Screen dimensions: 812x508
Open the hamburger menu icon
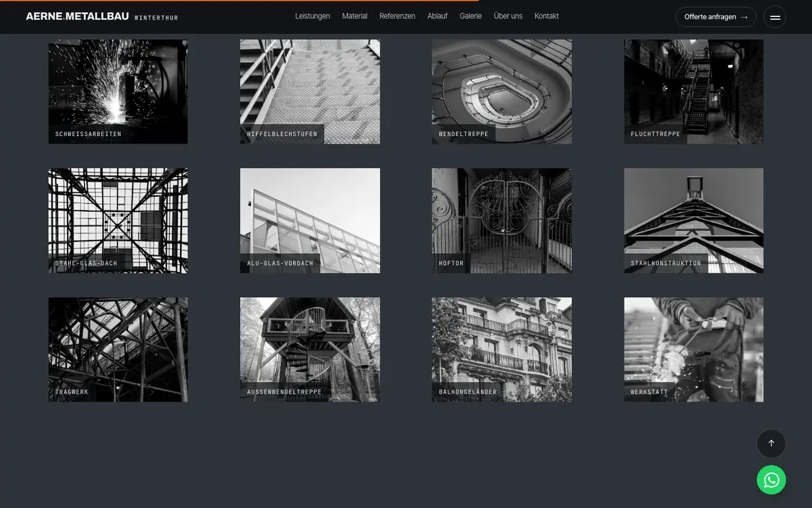point(775,17)
